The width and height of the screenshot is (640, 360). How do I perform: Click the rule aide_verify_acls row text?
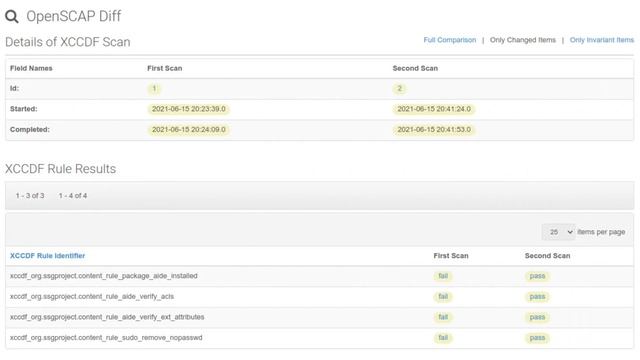tap(92, 296)
